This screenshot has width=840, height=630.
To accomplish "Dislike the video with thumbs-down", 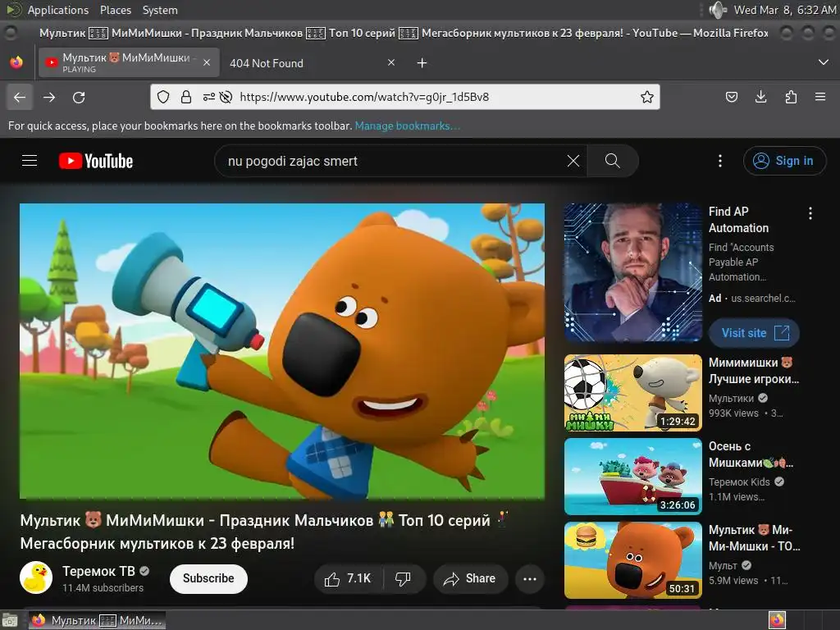I will (x=404, y=578).
